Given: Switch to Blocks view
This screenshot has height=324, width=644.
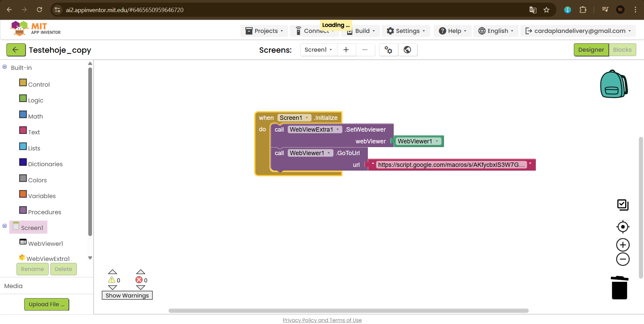Looking at the screenshot, I should pyautogui.click(x=622, y=50).
